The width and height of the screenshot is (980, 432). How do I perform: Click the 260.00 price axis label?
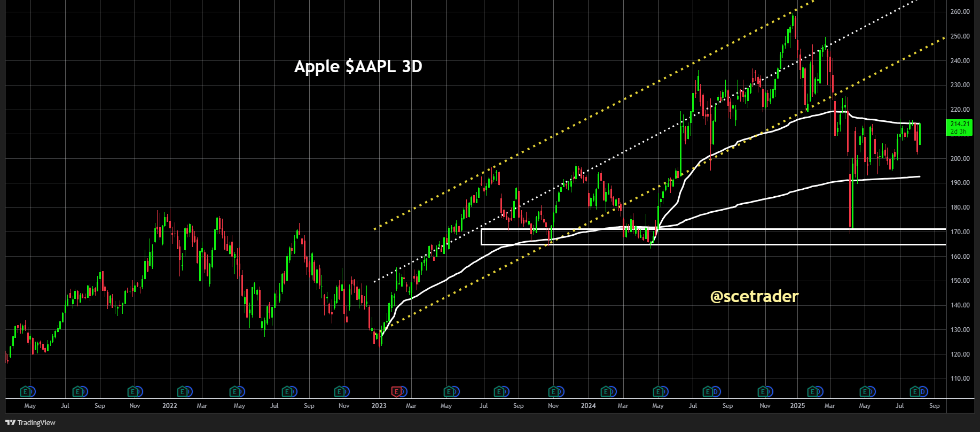960,12
